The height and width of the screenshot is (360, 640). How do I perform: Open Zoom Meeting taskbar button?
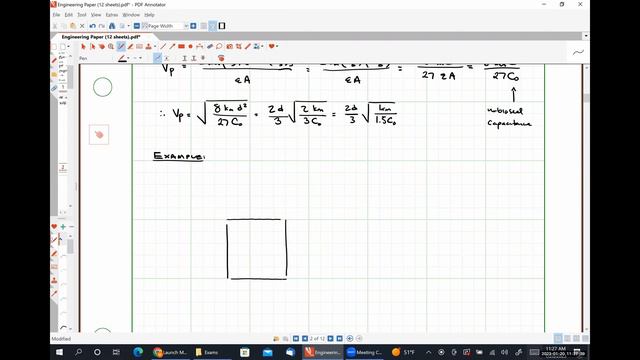coord(364,352)
